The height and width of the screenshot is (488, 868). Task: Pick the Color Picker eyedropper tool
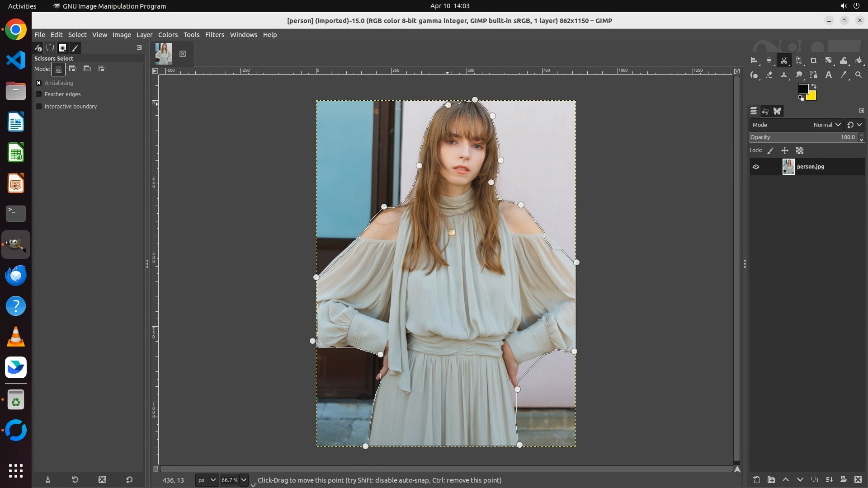coord(844,75)
